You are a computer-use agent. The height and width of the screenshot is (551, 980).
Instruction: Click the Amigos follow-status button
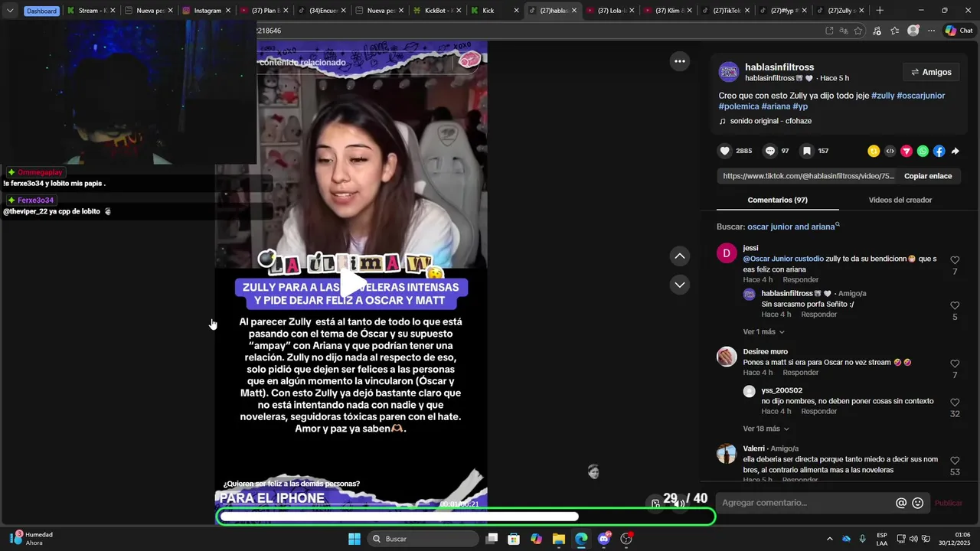coord(931,72)
